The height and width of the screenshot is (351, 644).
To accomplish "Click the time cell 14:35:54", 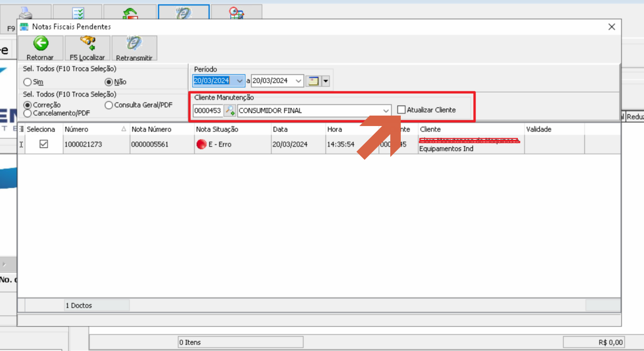I will (352, 144).
